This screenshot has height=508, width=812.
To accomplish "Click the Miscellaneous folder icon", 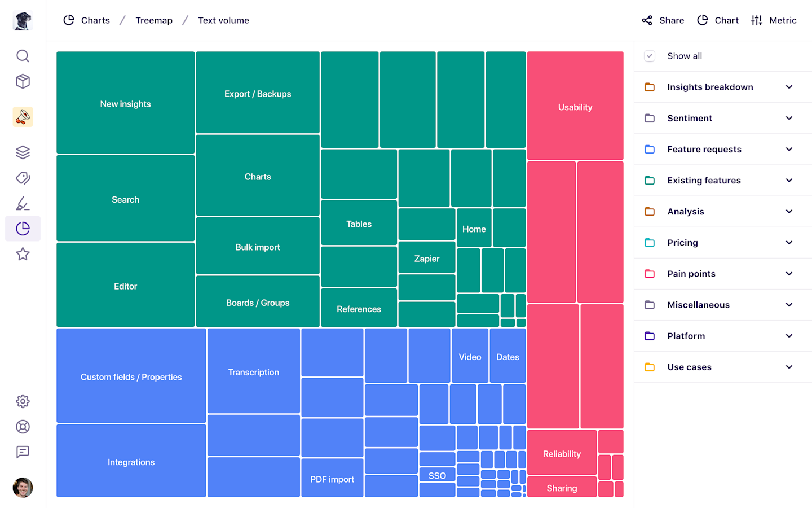I will pos(650,304).
